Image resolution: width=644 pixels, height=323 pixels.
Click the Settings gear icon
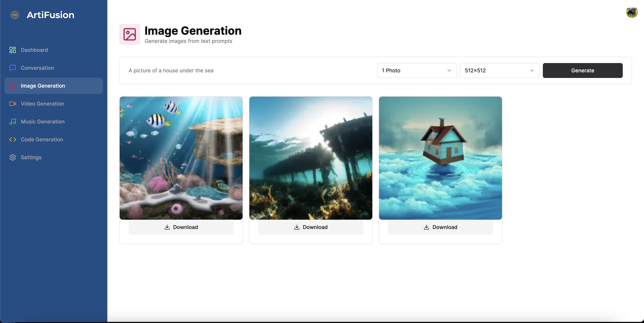pos(12,157)
